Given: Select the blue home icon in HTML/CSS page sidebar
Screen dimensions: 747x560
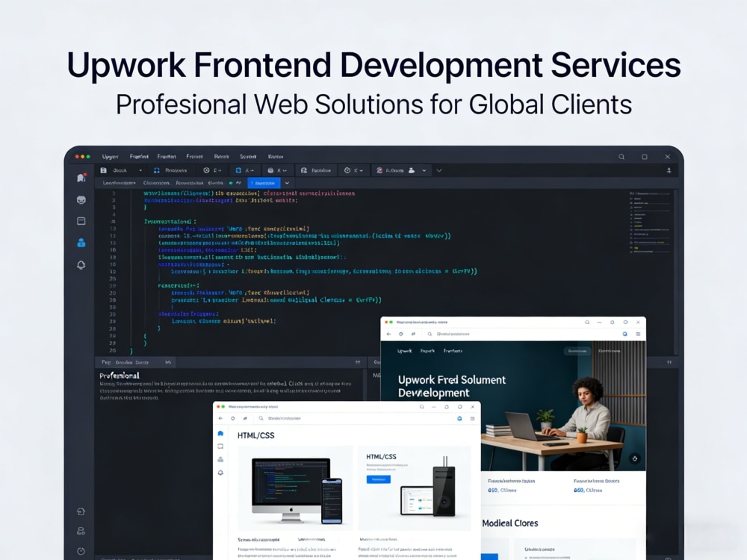Looking at the screenshot, I should (x=220, y=433).
